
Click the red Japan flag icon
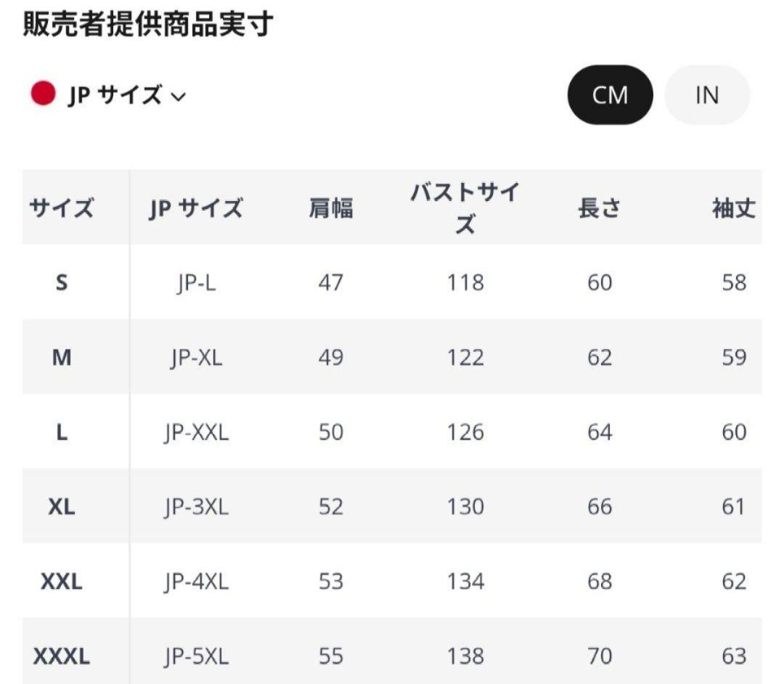point(43,94)
